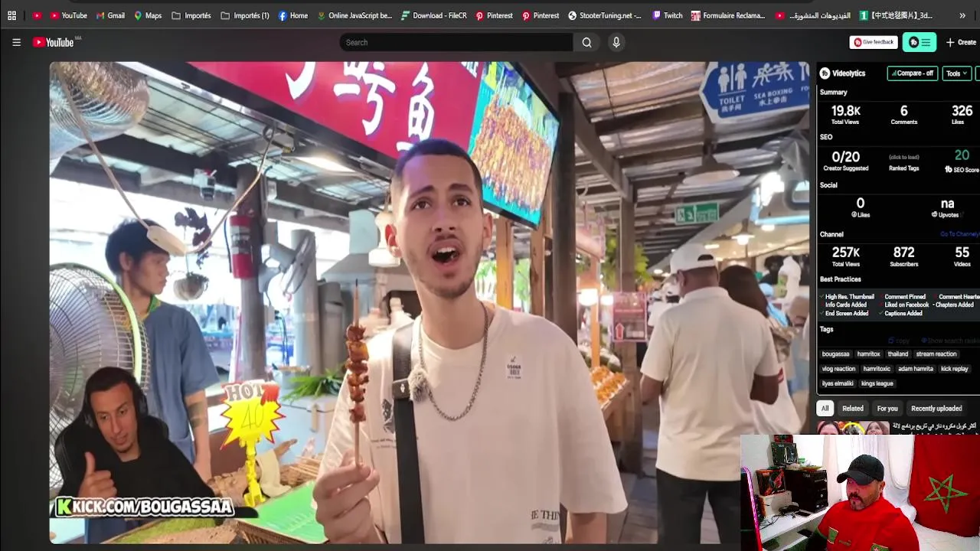Open the Maps bookmark
This screenshot has height=551, width=980.
tap(148, 15)
